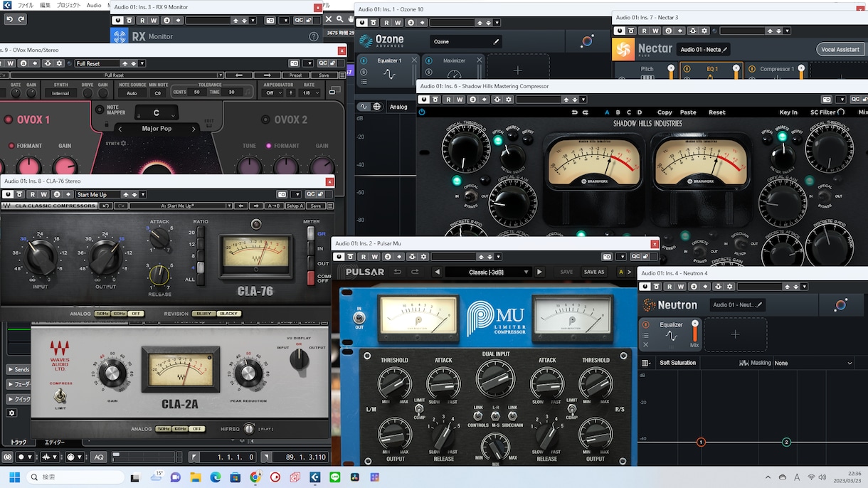Viewport: 868px width, 488px height.
Task: Open the Pulsar Mu Classic [-3dB] preset dropdown
Action: click(x=489, y=272)
